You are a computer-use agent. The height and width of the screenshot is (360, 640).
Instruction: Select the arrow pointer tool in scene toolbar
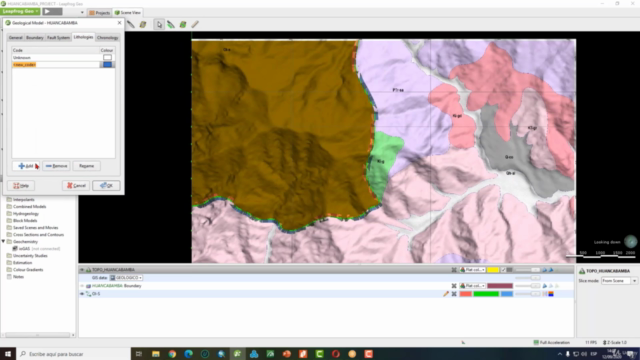point(159,25)
